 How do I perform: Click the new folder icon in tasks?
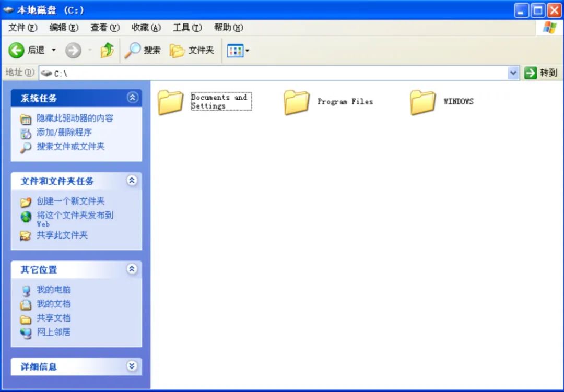[x=26, y=202]
